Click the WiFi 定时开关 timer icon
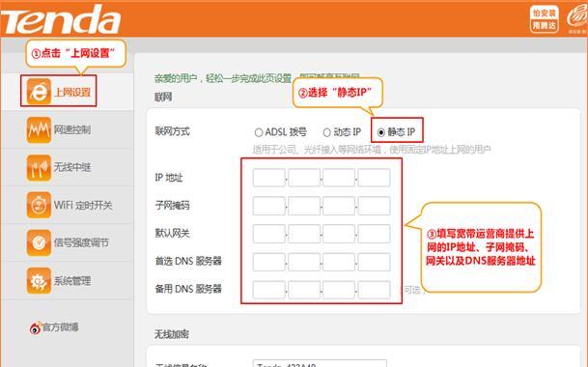Image resolution: width=588 pixels, height=367 pixels. [x=39, y=205]
